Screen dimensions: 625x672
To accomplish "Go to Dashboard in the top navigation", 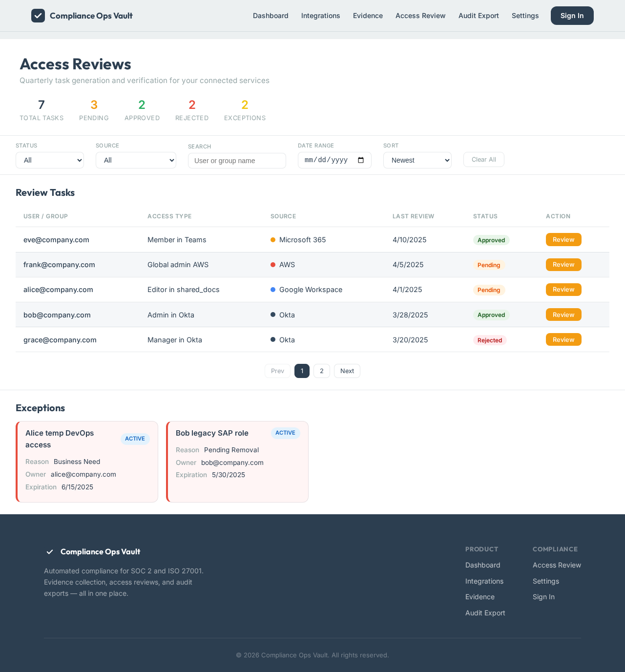I will pos(271,16).
